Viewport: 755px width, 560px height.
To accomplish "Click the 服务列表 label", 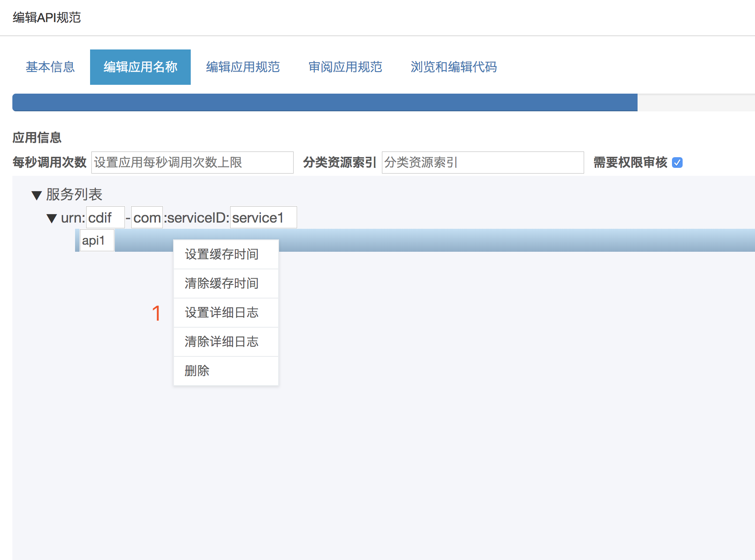I will click(x=74, y=194).
